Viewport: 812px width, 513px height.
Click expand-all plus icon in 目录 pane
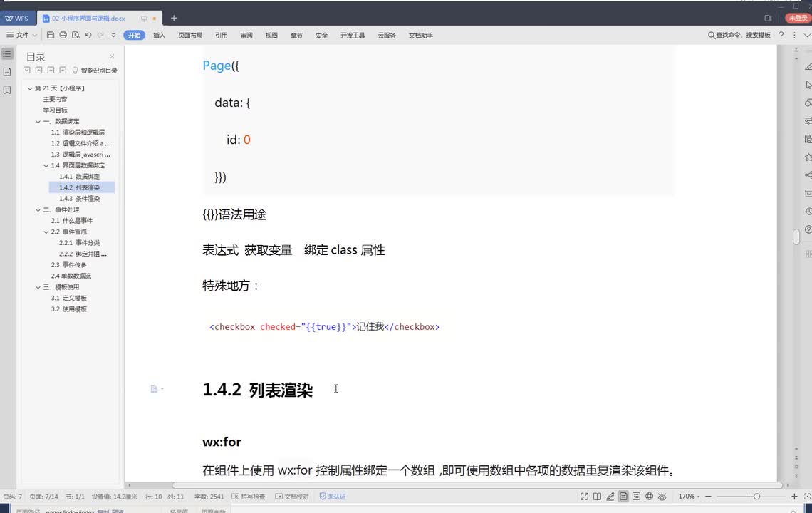[51, 70]
